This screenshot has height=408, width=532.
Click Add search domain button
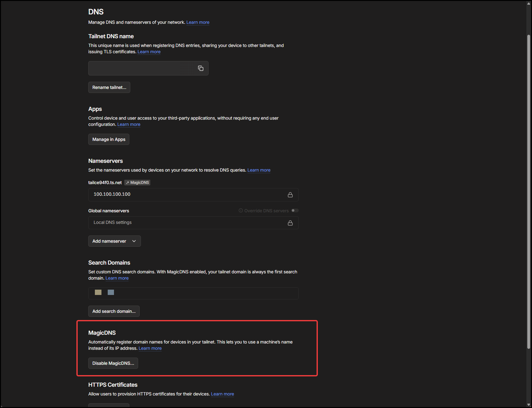(x=114, y=311)
